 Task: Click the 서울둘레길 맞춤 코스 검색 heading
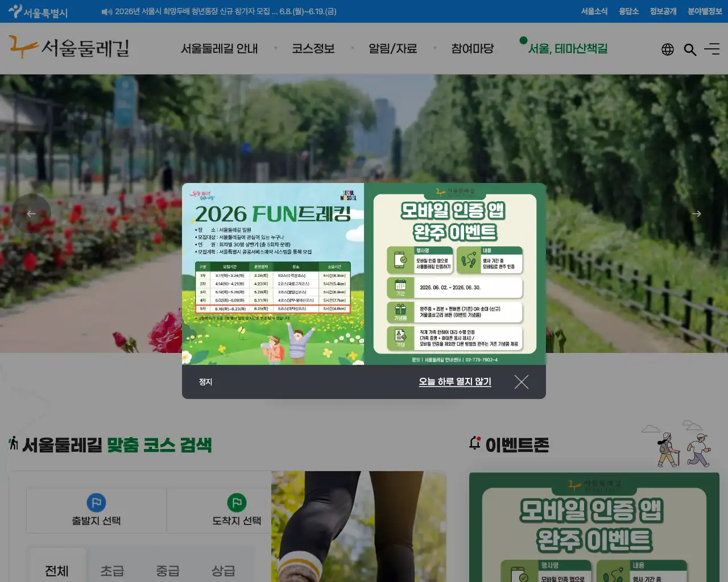pyautogui.click(x=117, y=444)
